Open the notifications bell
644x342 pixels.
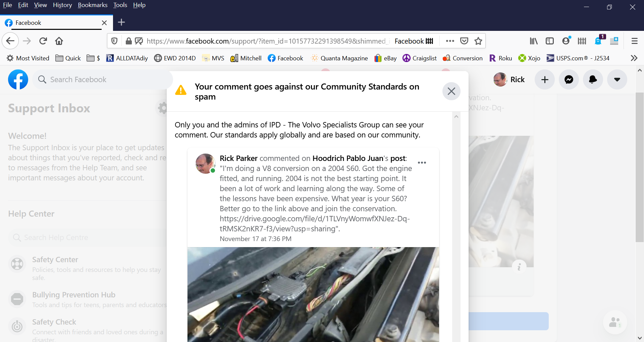coord(593,79)
